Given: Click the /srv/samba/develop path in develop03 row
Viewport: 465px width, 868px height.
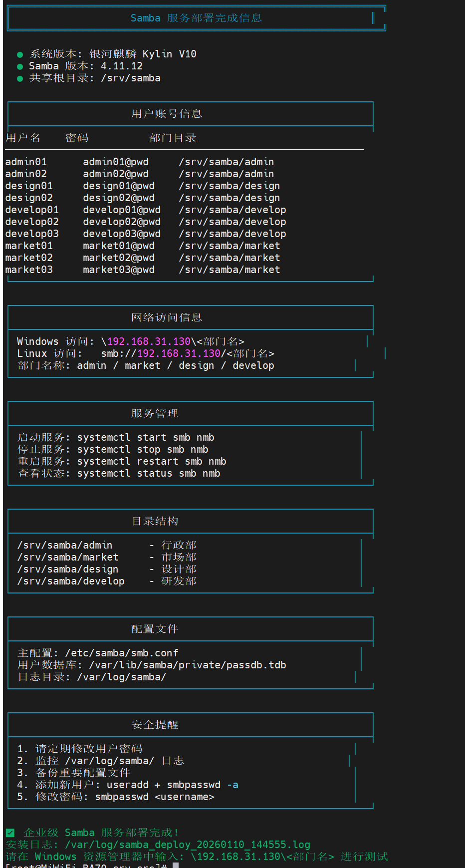Looking at the screenshot, I should pyautogui.click(x=232, y=234).
